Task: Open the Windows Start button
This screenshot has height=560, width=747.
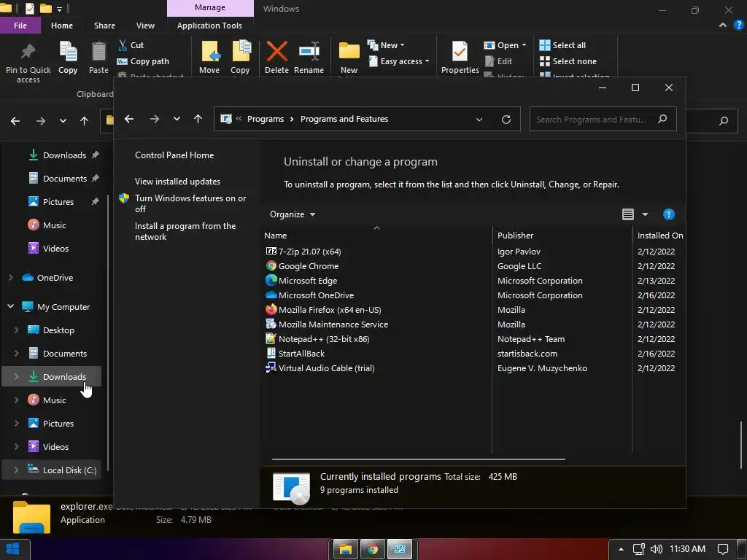Action: coord(13,549)
